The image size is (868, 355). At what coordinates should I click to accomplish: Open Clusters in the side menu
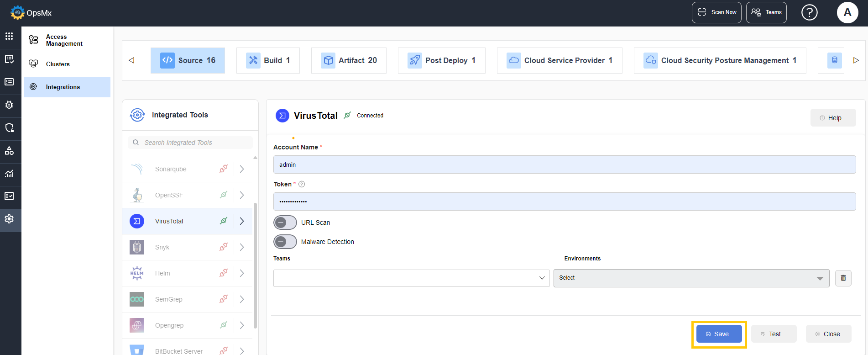[58, 64]
